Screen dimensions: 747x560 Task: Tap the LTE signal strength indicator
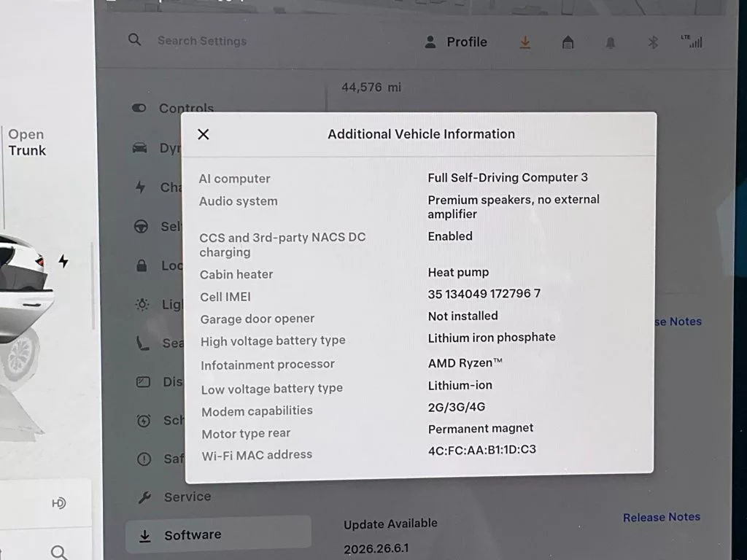point(692,42)
